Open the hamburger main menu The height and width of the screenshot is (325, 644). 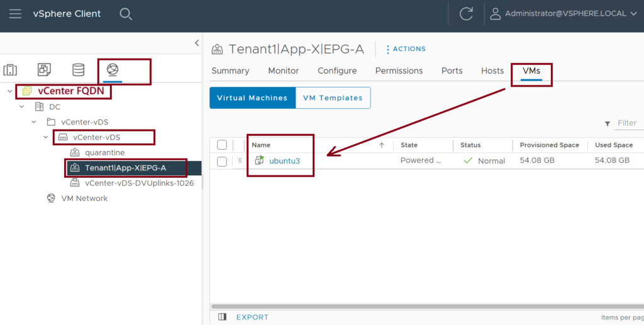click(15, 14)
